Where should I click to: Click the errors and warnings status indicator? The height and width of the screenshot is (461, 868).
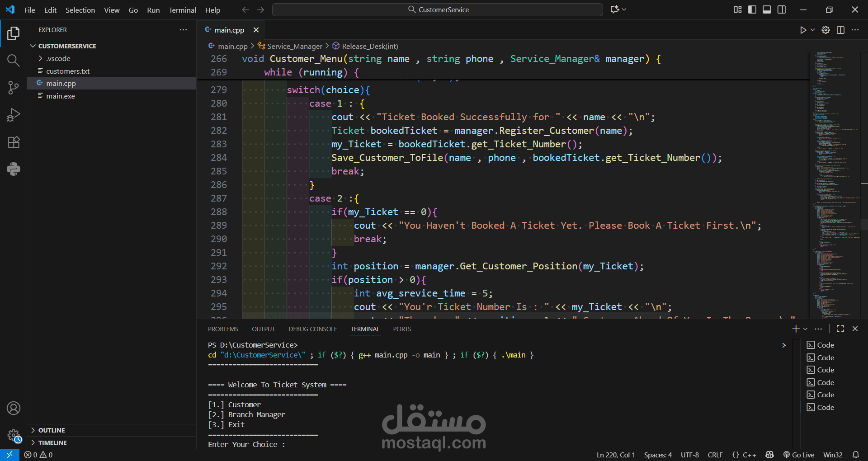38,455
